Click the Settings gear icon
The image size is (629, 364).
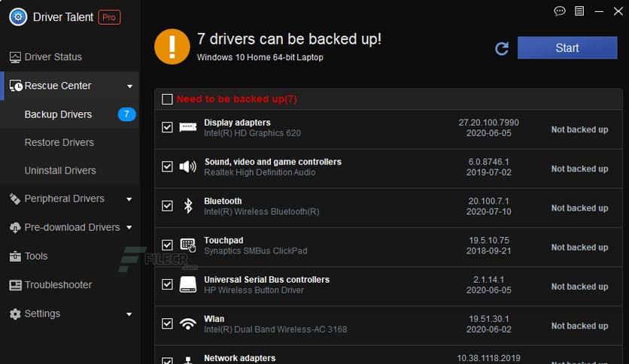coord(15,314)
